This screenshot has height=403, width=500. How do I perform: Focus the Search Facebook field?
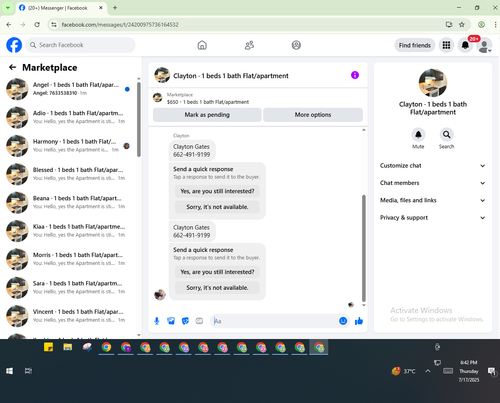[81, 45]
